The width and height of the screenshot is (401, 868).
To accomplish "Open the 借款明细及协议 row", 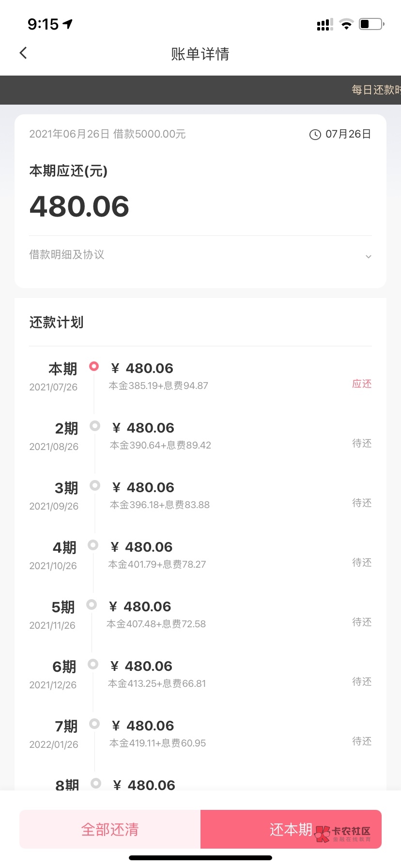I will 67,255.
